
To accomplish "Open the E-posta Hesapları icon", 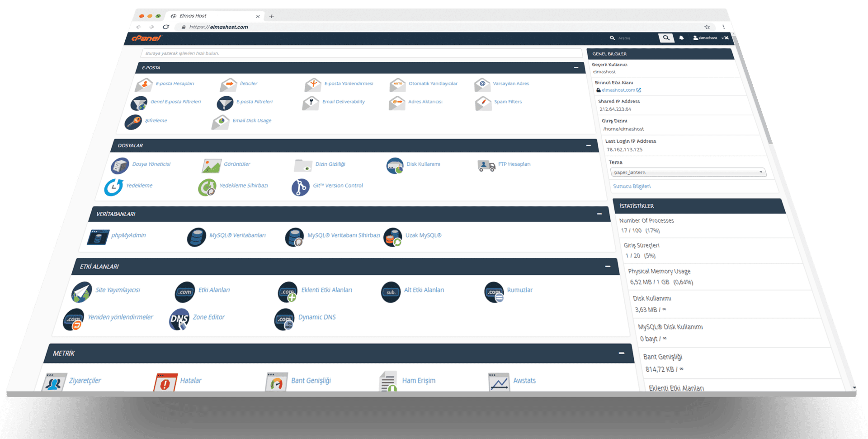I will tap(144, 84).
